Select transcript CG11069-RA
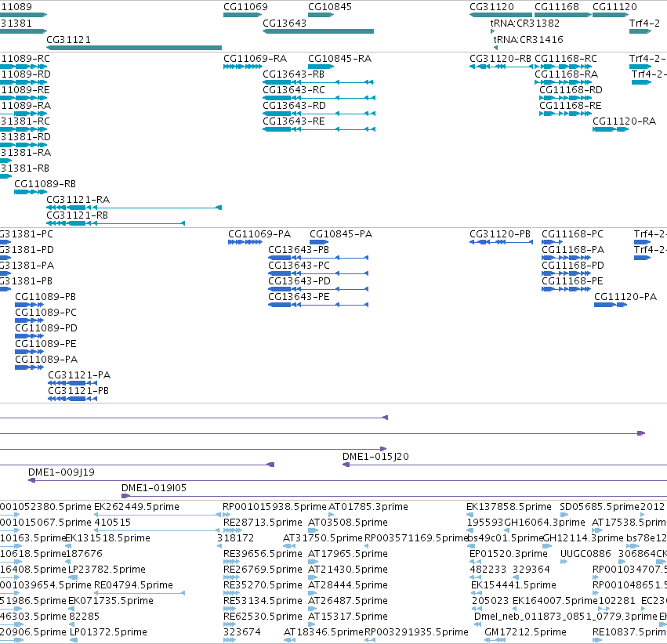Screen dimensions: 667x644 tap(256, 59)
